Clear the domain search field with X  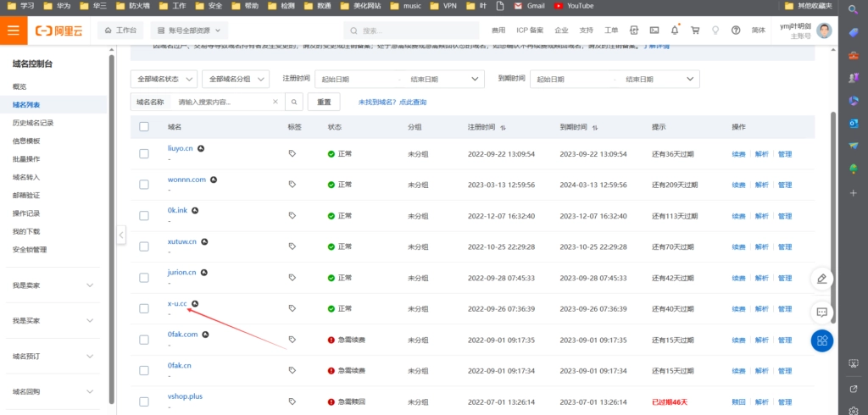[275, 102]
